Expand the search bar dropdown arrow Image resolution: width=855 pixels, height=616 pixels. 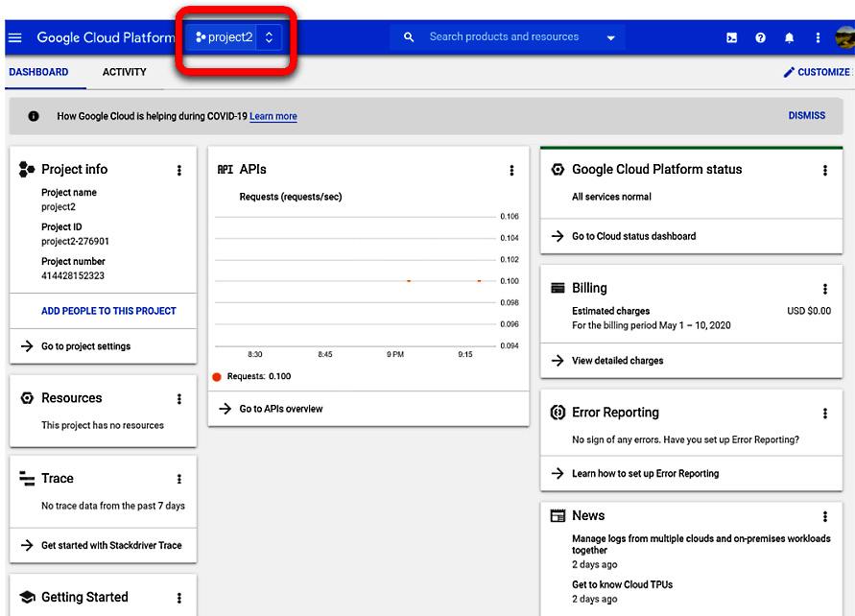(610, 37)
